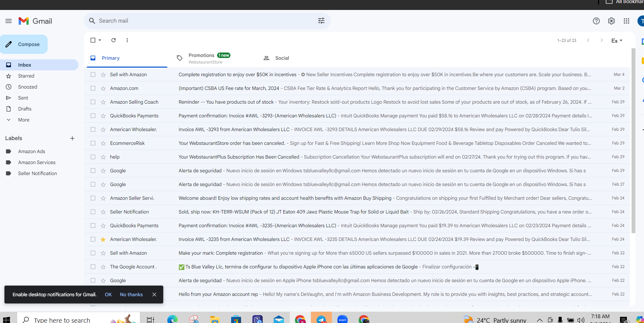This screenshot has height=323, width=644.
Task: Tick the Amazon Selling Coach email checkbox
Action: [93, 102]
